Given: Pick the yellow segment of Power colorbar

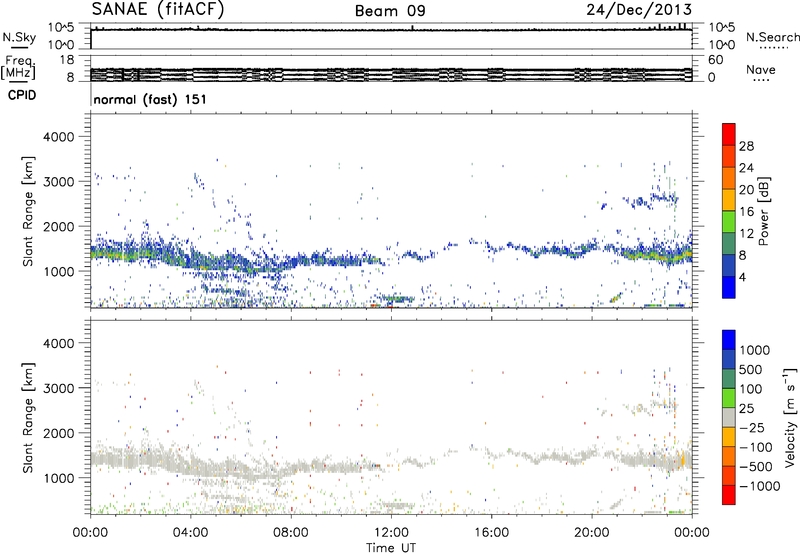Looking at the screenshot, I should [x=729, y=199].
